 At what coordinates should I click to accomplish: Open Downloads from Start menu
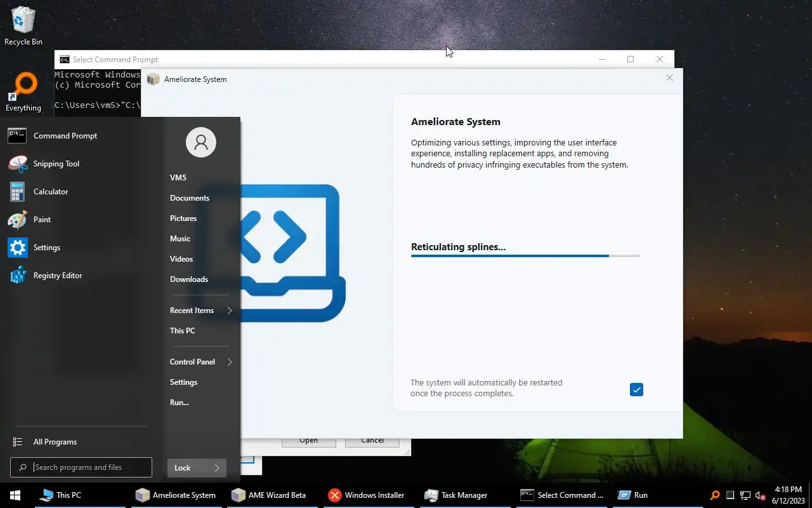click(189, 279)
